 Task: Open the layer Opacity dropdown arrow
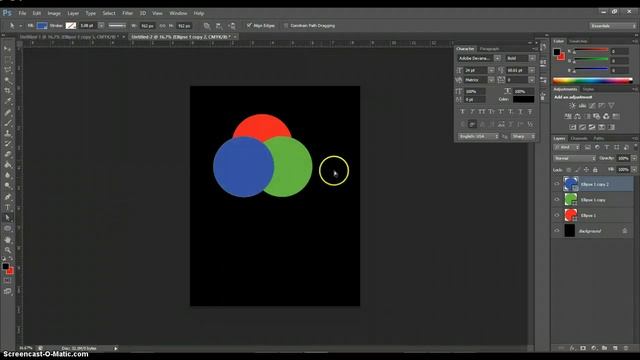click(634, 158)
